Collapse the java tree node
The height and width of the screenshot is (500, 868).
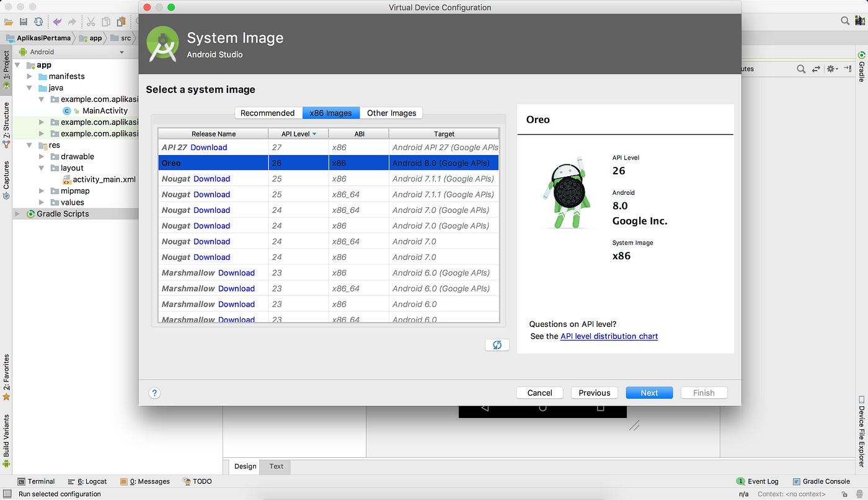[x=30, y=87]
